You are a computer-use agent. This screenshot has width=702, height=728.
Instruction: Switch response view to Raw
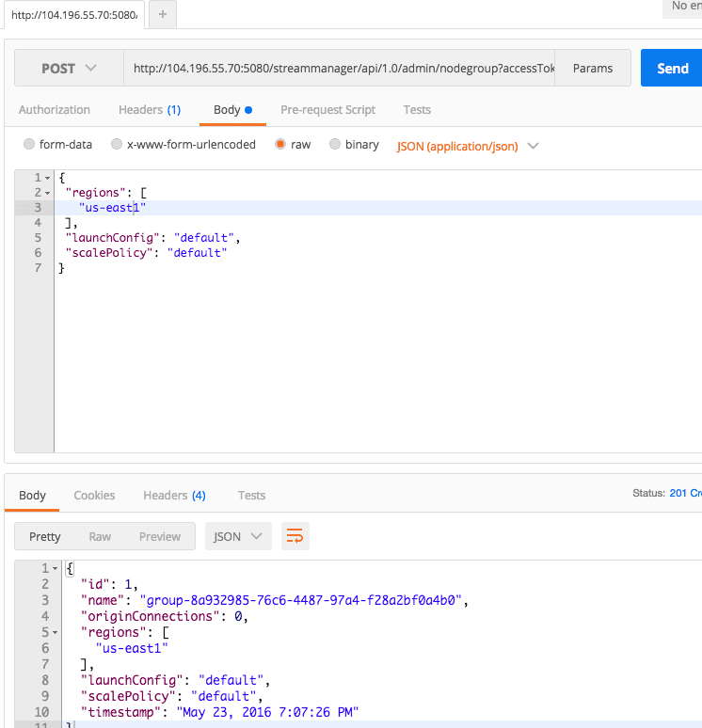pos(100,536)
